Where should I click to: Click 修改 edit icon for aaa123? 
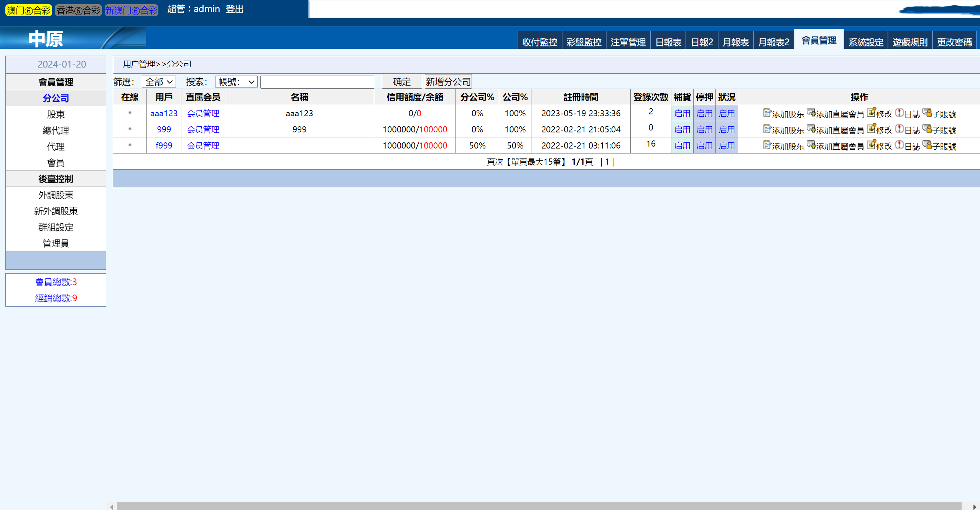pyautogui.click(x=871, y=113)
